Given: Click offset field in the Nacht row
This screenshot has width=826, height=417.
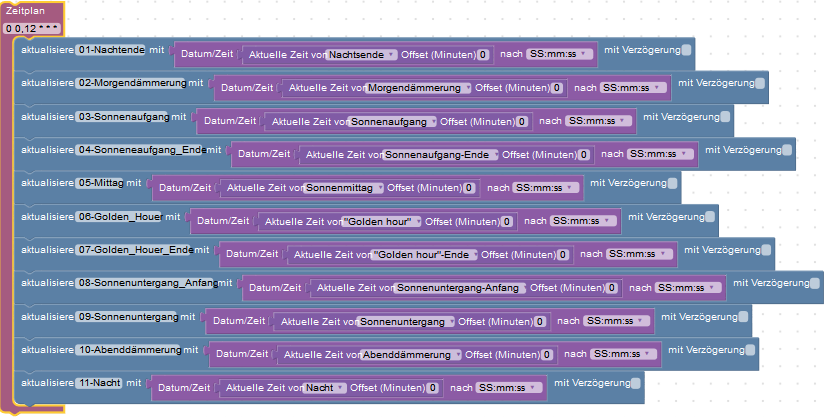Looking at the screenshot, I should click(432, 388).
